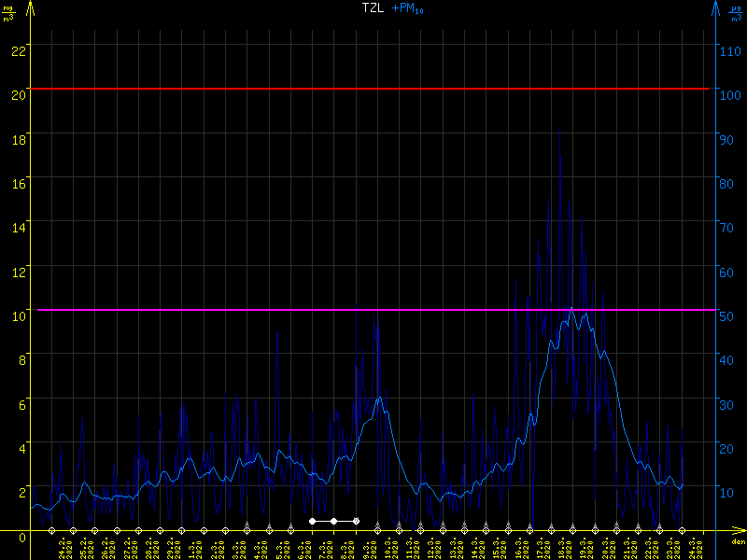Click the TZL station title
The width and height of the screenshot is (747, 560).
(x=373, y=8)
